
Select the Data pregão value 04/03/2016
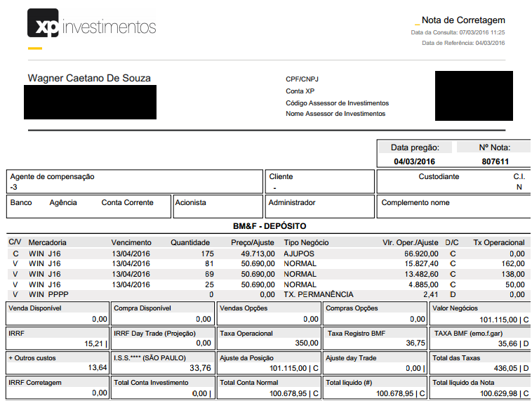[414, 162]
